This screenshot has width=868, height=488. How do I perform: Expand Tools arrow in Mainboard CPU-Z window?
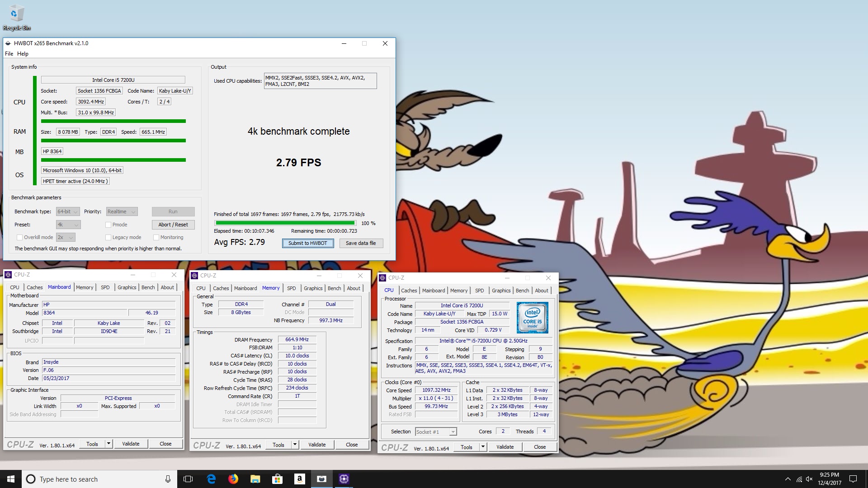pyautogui.click(x=108, y=444)
